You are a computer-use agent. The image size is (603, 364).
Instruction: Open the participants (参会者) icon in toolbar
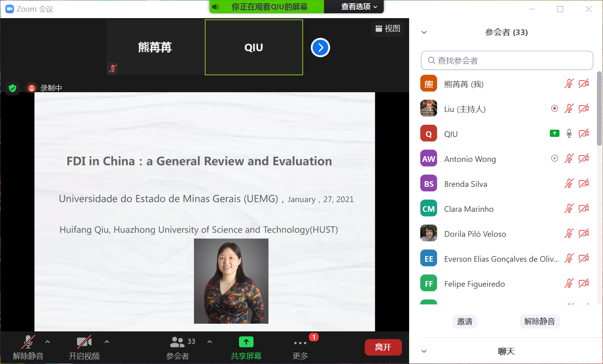point(177,342)
